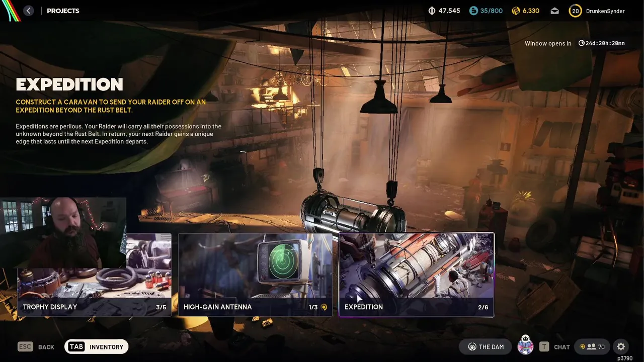Image resolution: width=644 pixels, height=362 pixels.
Task: Open the mail envelope icon
Action: tap(554, 11)
